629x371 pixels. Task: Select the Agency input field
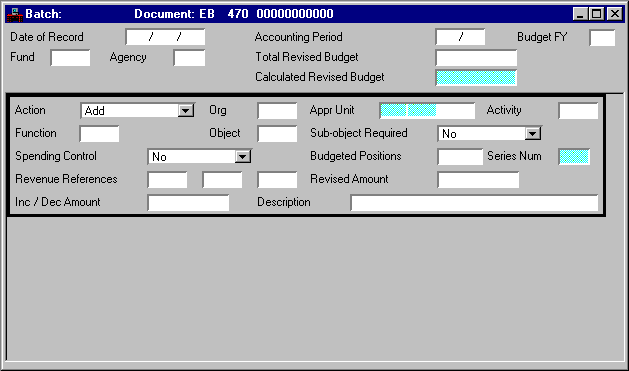(x=189, y=58)
